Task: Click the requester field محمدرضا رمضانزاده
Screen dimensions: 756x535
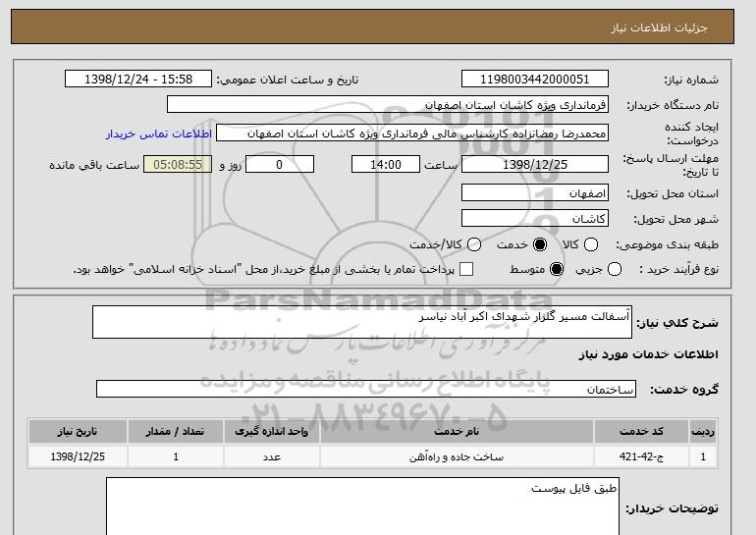Action: pos(412,134)
